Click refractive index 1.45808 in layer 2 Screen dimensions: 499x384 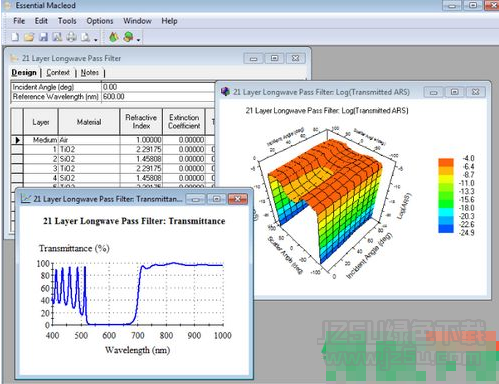pos(141,159)
